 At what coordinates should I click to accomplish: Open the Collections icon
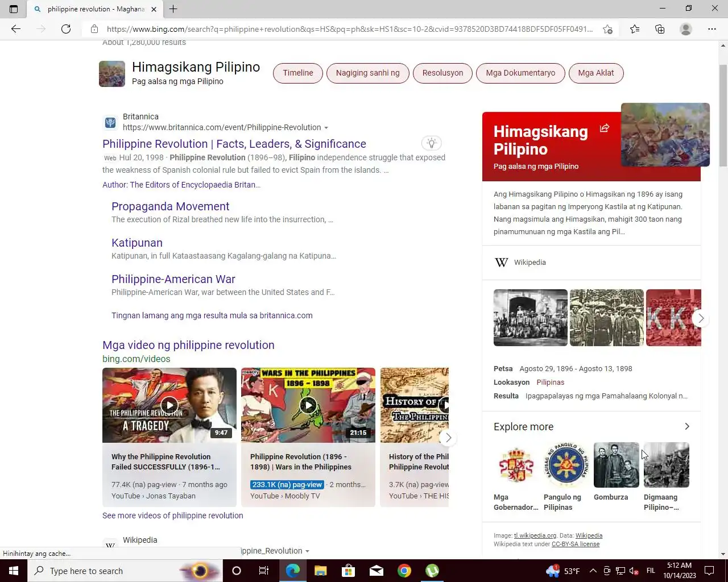[x=660, y=29]
